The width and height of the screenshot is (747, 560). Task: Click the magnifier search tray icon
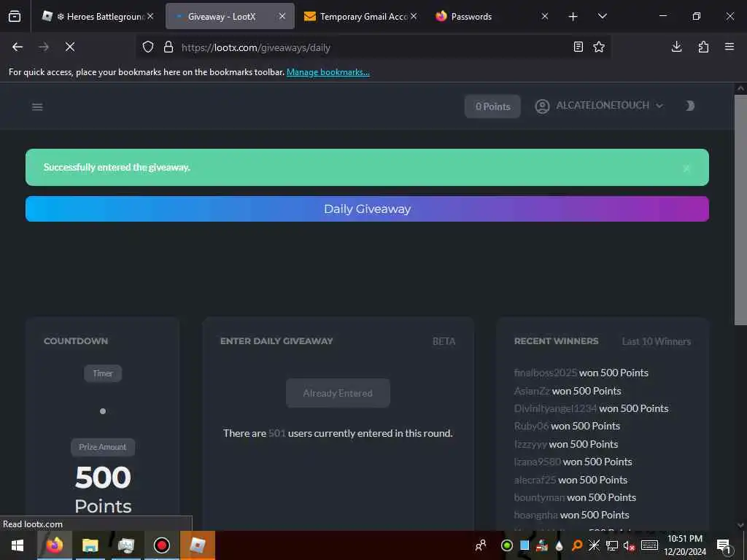(576, 545)
